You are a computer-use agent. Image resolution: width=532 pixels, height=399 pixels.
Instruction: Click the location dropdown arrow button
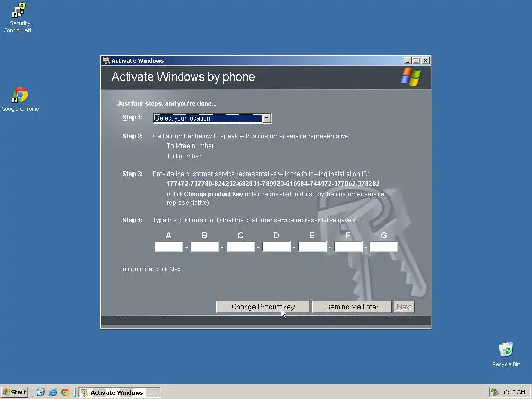point(267,118)
